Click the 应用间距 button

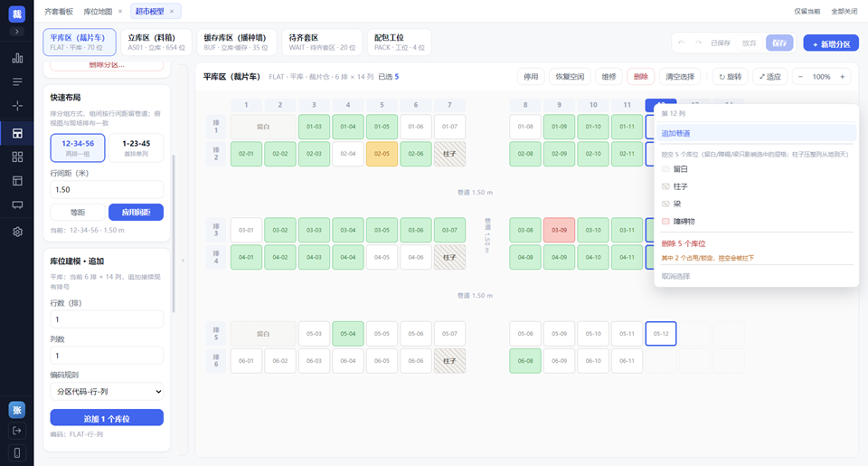(137, 213)
